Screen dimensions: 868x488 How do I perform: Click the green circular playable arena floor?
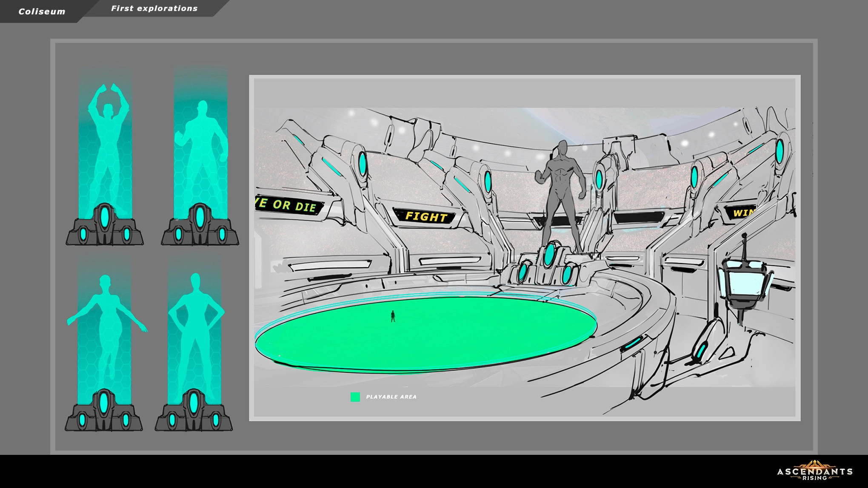point(425,340)
